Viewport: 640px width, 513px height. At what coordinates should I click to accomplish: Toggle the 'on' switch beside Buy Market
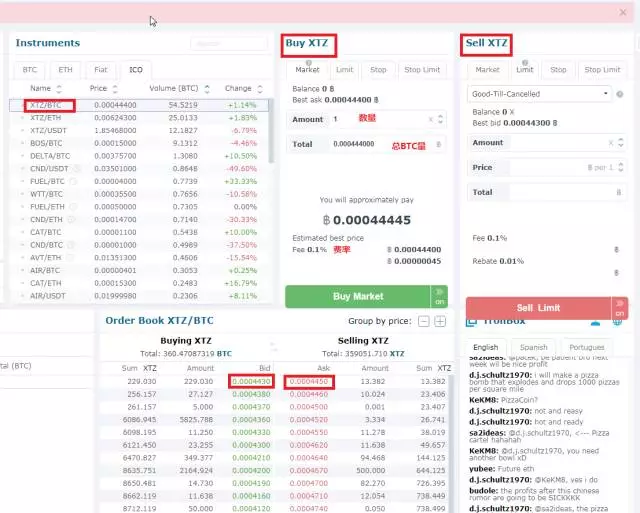439,296
